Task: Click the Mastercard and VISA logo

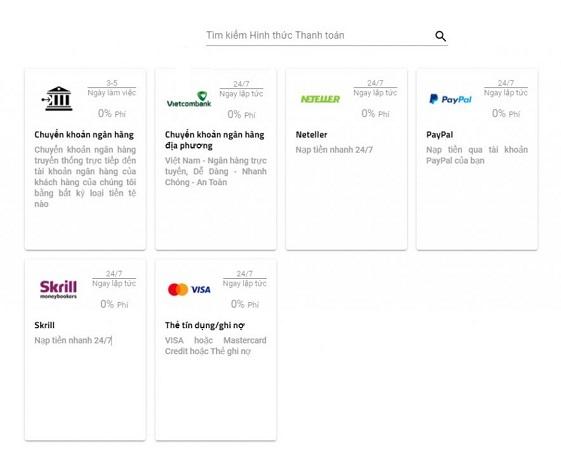Action: coord(189,289)
